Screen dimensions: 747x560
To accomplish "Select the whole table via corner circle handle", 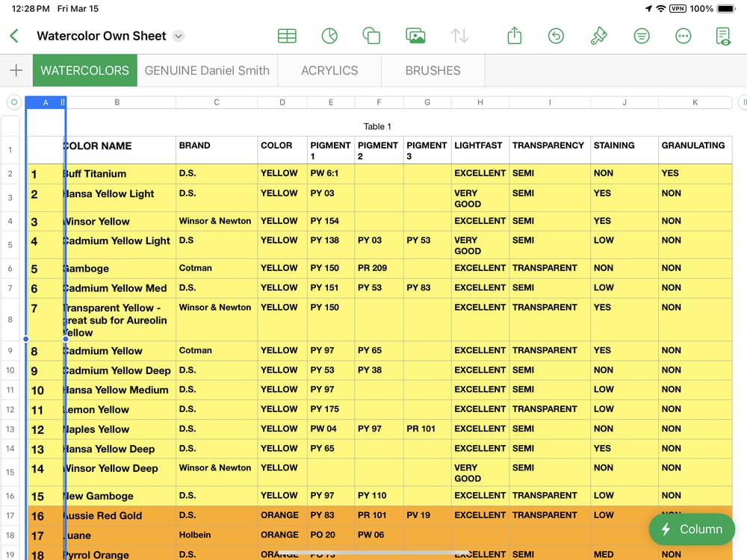I will (14, 102).
